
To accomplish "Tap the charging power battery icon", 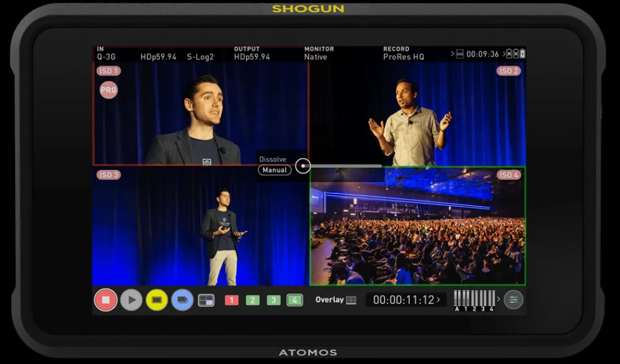I will point(522,54).
